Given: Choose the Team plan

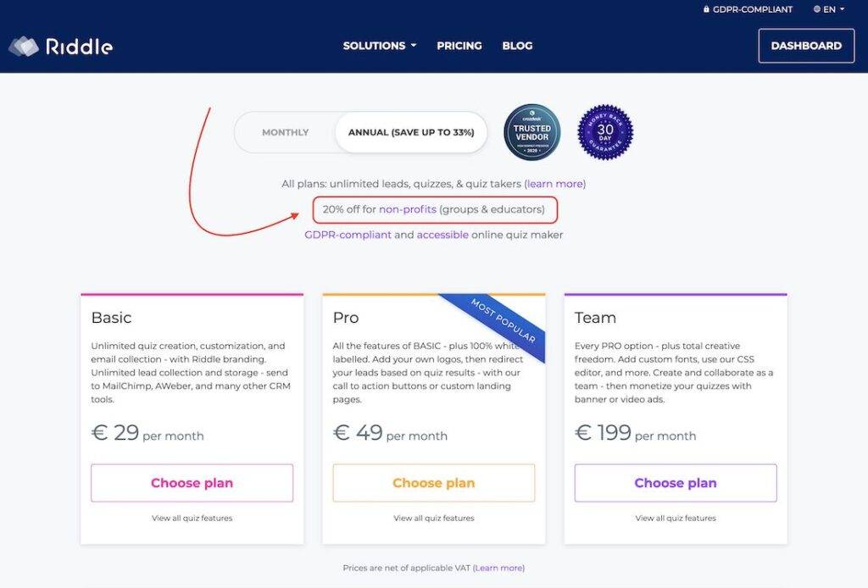Looking at the screenshot, I should [676, 483].
